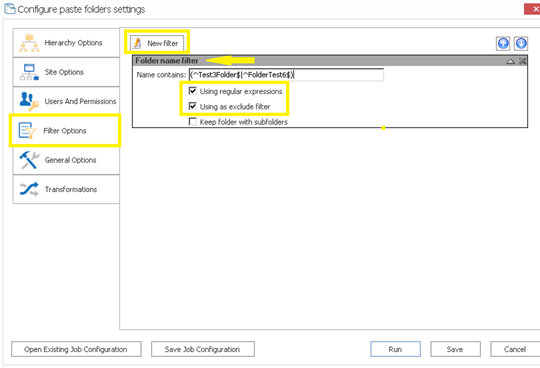Open the Hierarchy Options tab
Image resolution: width=540 pixels, height=368 pixels.
pos(66,43)
